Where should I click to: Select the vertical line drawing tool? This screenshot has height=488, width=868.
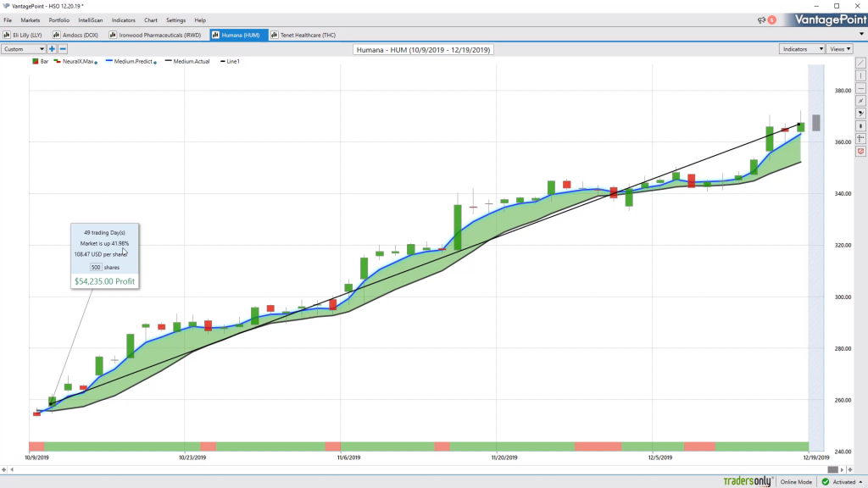pyautogui.click(x=861, y=75)
